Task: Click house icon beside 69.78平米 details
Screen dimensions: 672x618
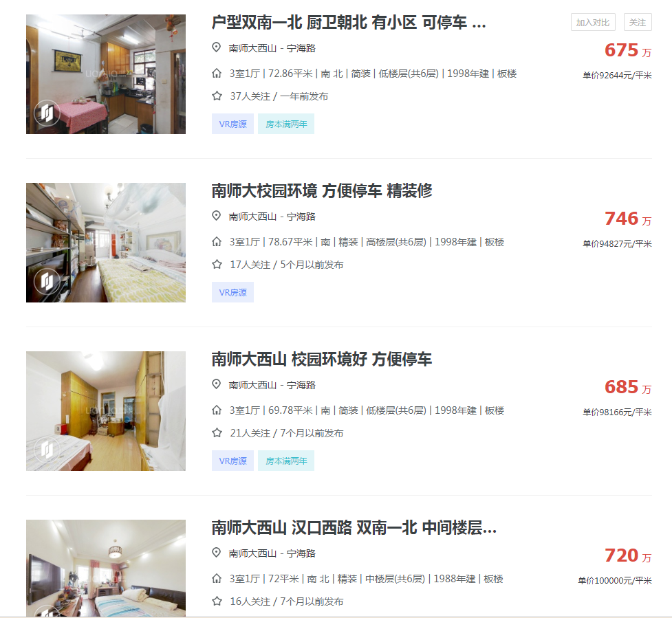Action: point(217,410)
